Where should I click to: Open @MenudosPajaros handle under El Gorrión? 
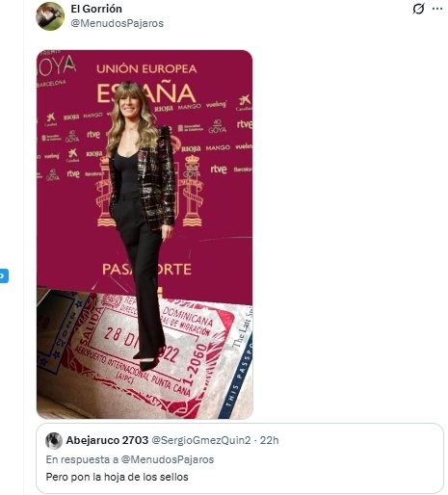point(117,23)
